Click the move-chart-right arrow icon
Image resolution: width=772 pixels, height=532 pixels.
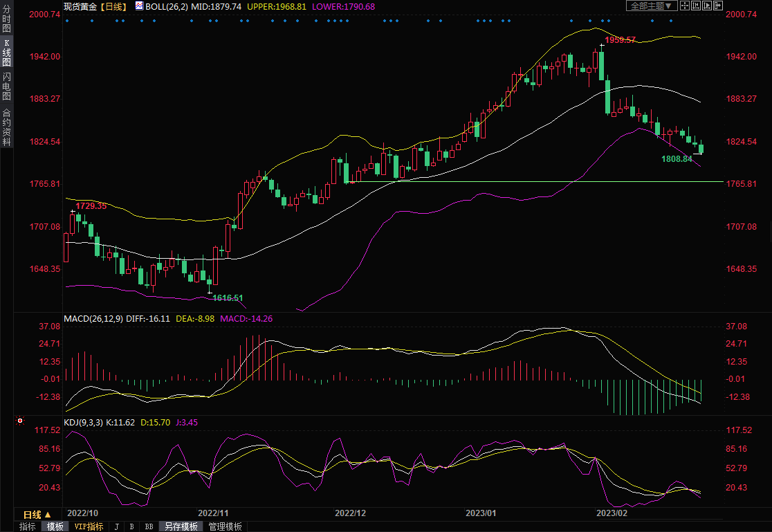pos(717,6)
